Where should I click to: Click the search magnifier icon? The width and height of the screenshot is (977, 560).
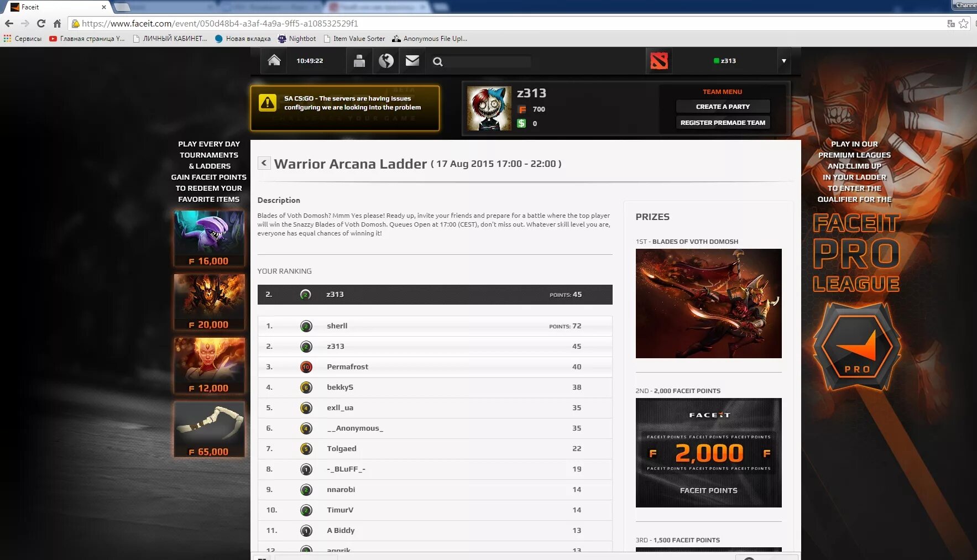[438, 62]
